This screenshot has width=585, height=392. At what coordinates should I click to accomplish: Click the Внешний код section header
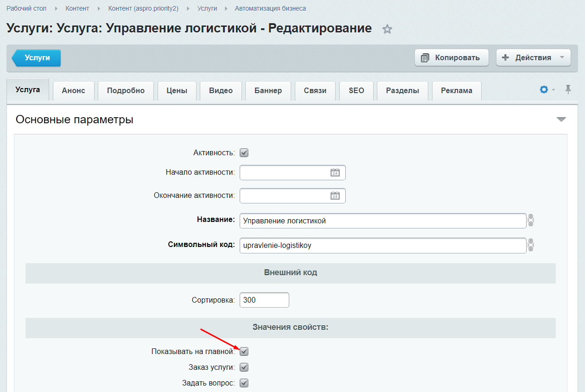tap(291, 272)
